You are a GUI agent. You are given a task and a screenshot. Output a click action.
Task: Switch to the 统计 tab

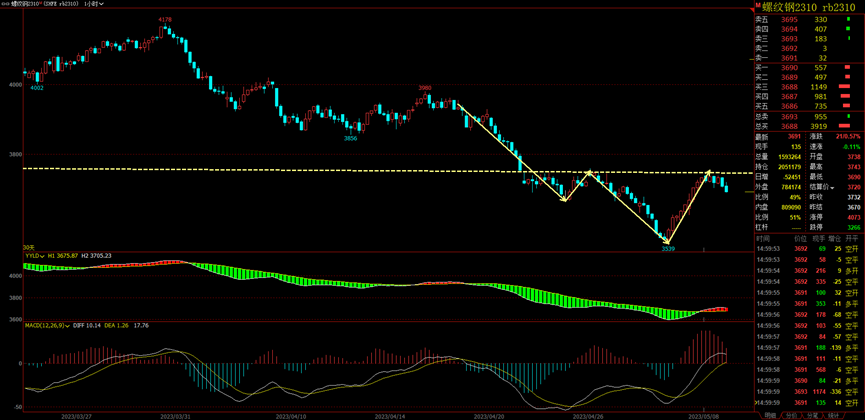[834, 415]
